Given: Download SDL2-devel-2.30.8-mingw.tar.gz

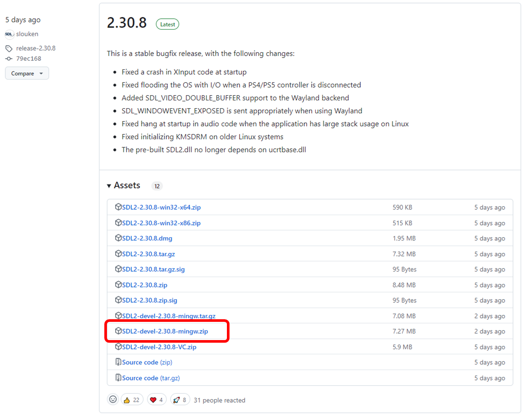Looking at the screenshot, I should pos(169,316).
